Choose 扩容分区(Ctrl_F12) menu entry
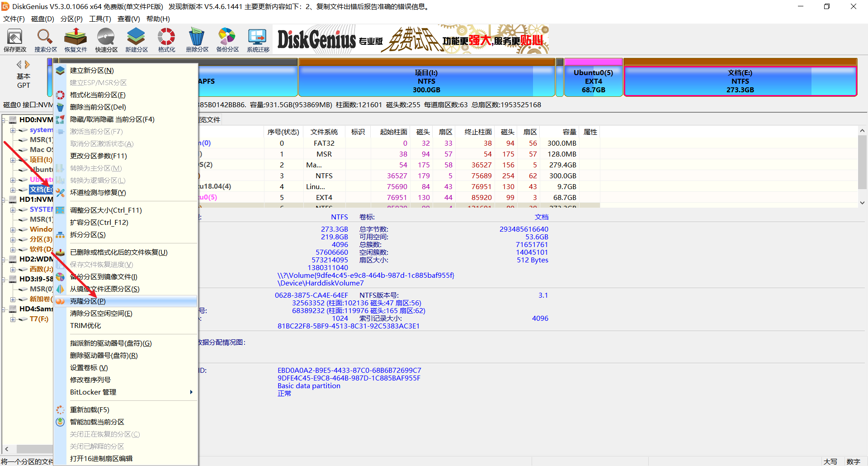The width and height of the screenshot is (868, 466). 126,223
